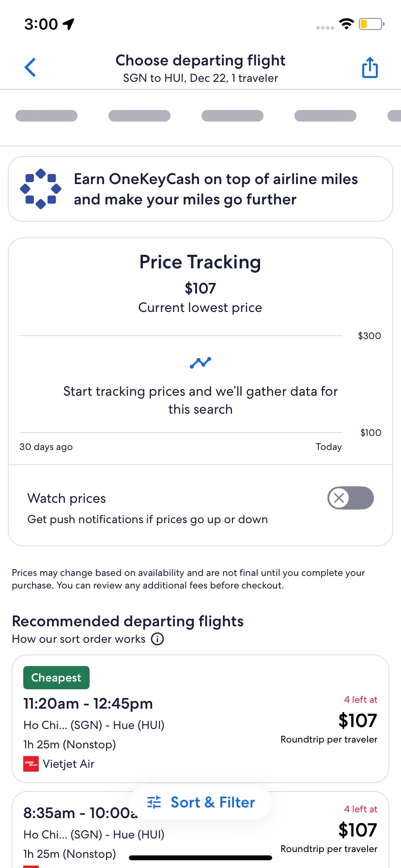
Task: Tap the Wi-Fi status icon
Action: (346, 24)
